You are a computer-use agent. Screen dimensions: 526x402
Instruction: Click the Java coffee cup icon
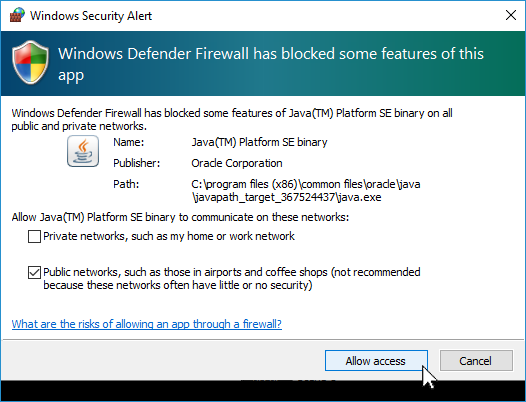tap(83, 151)
